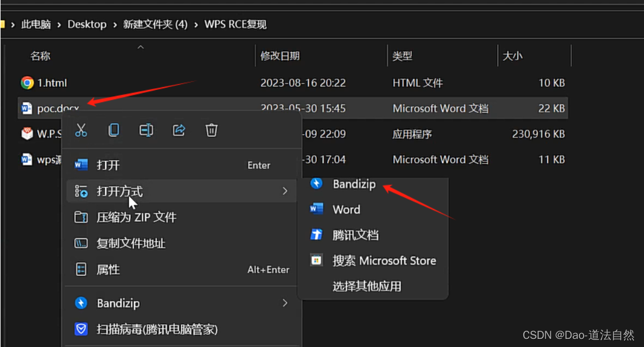Screen dimensions: 644x347
Task: Sort by 大小 column header
Action: tap(512, 56)
